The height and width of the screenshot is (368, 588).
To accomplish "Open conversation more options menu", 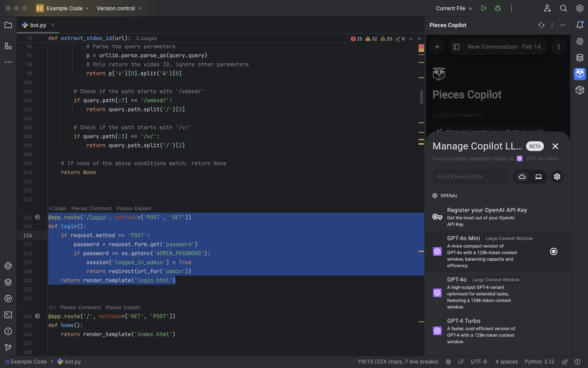I will [x=559, y=47].
